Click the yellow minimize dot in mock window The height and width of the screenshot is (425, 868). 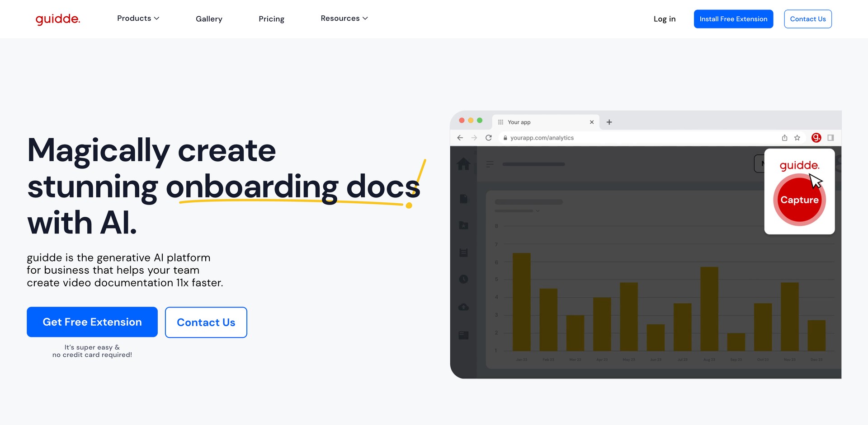coord(471,120)
